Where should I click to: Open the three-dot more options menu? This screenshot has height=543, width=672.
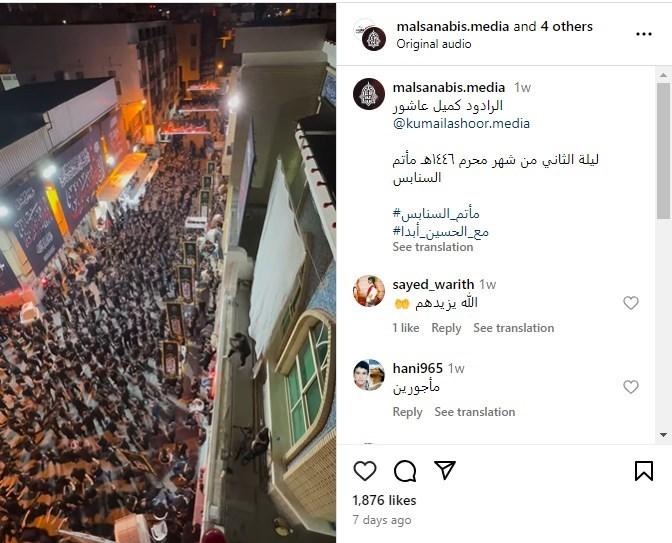tap(643, 34)
